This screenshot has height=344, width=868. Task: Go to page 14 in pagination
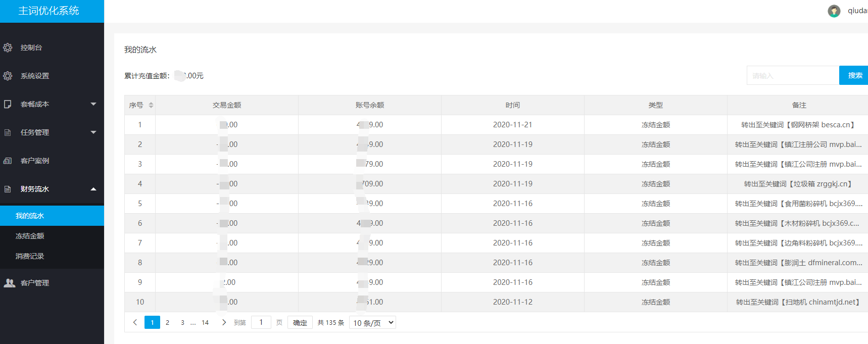coord(205,322)
